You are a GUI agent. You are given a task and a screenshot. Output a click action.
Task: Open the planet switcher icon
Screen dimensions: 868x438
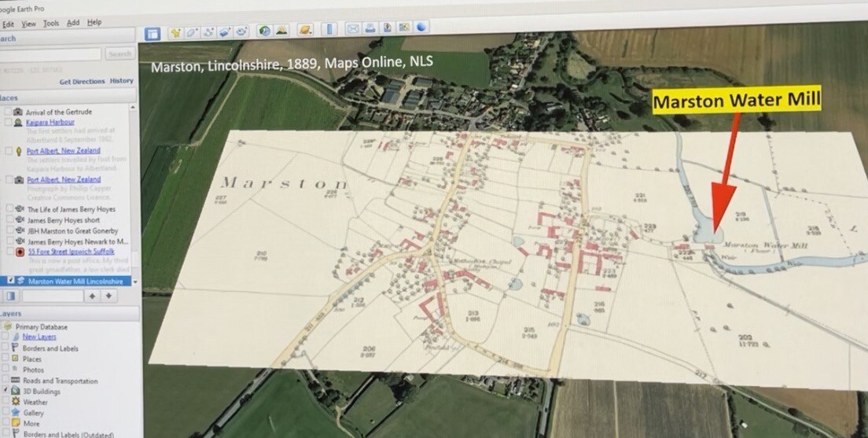pyautogui.click(x=305, y=30)
